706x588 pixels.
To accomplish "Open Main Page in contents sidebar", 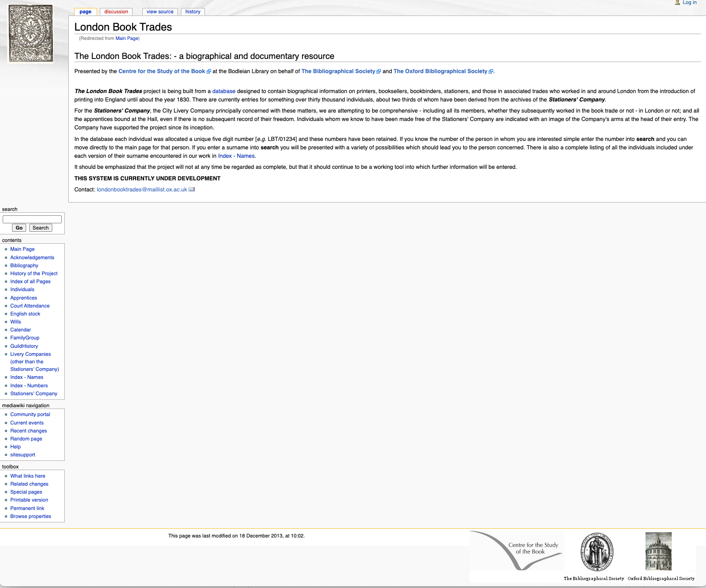I will [x=22, y=249].
